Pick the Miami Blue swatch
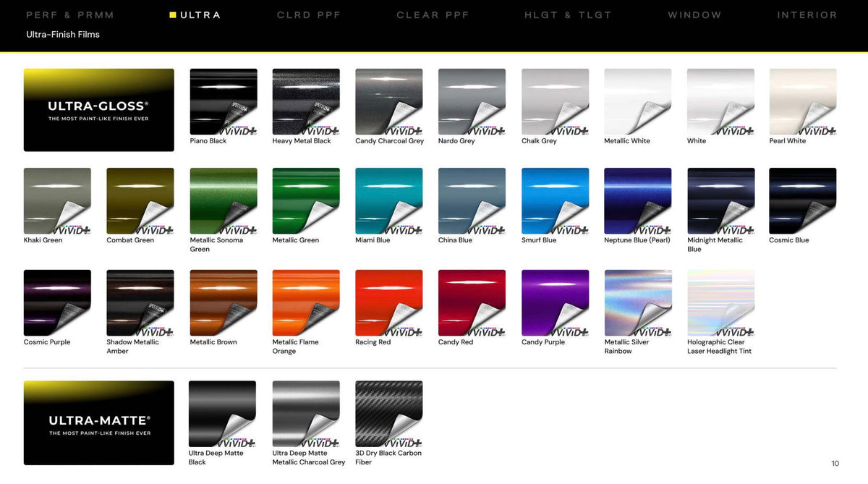Image resolution: width=868 pixels, height=484 pixels. point(389,201)
